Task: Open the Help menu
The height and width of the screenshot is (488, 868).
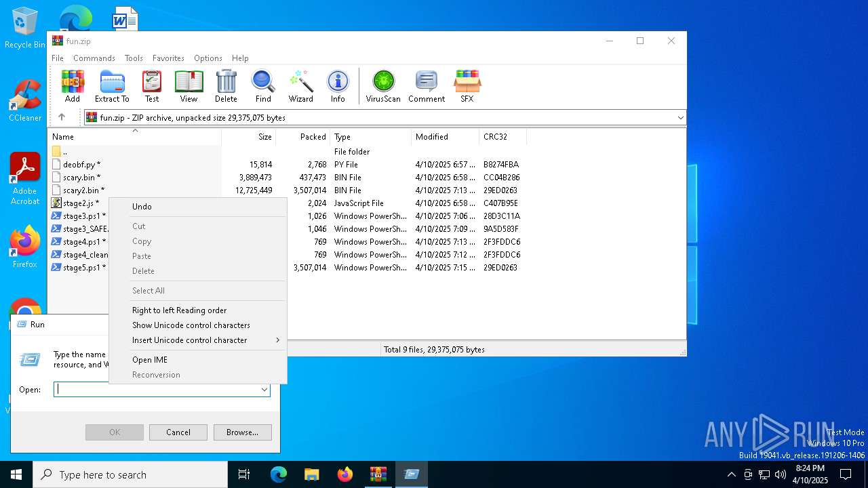Action: (x=240, y=58)
